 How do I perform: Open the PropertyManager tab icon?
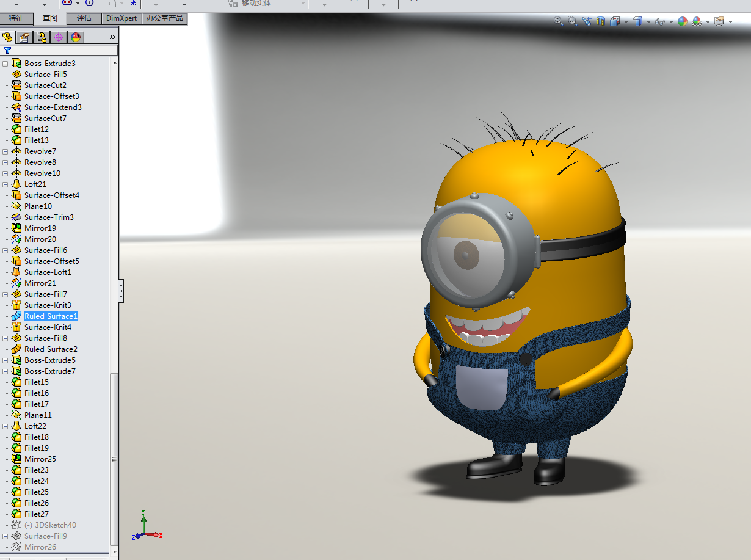(24, 37)
